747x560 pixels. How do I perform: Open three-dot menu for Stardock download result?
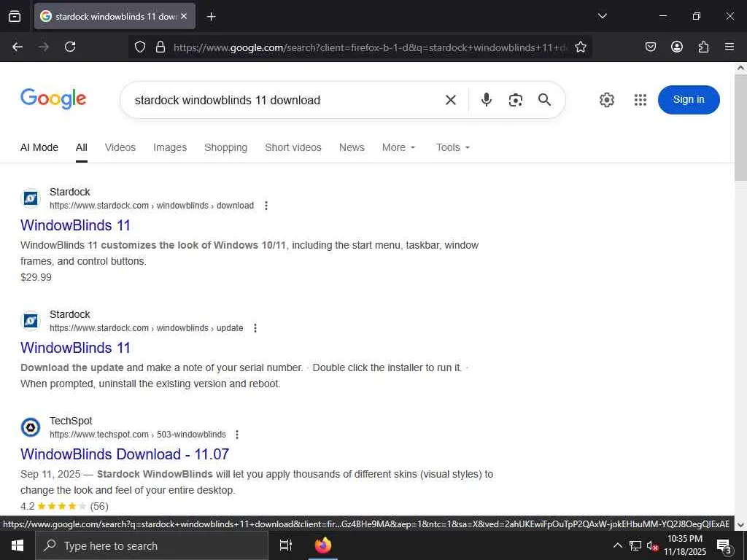pos(266,206)
